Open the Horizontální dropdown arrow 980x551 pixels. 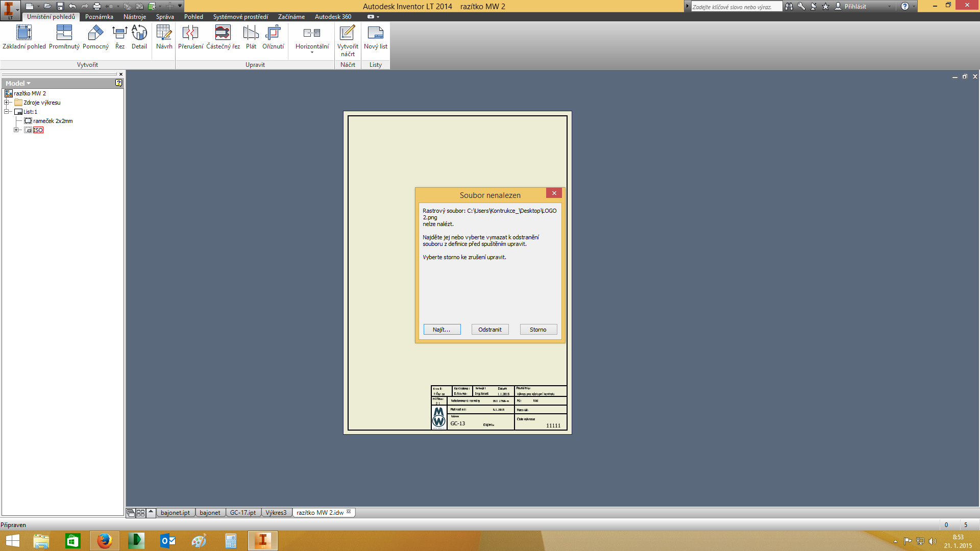tap(312, 53)
